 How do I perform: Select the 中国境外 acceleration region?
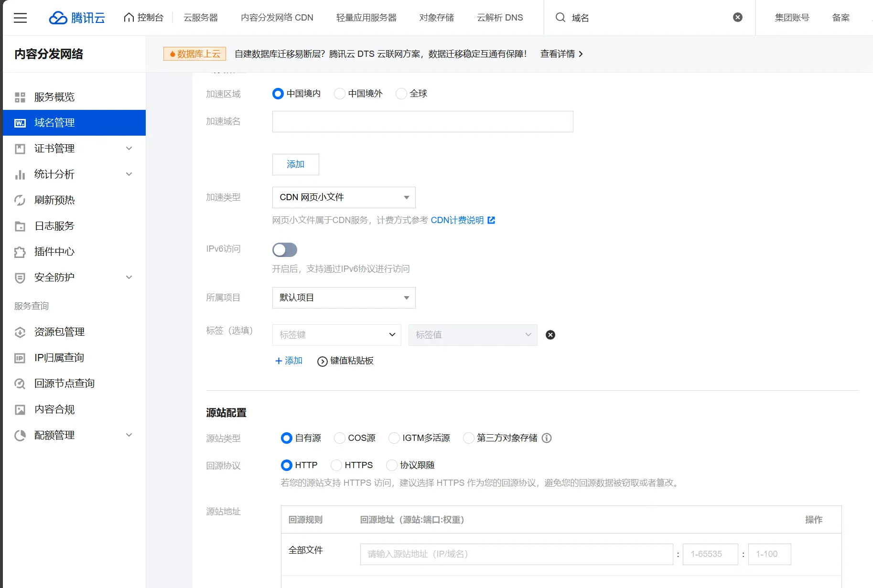click(340, 94)
